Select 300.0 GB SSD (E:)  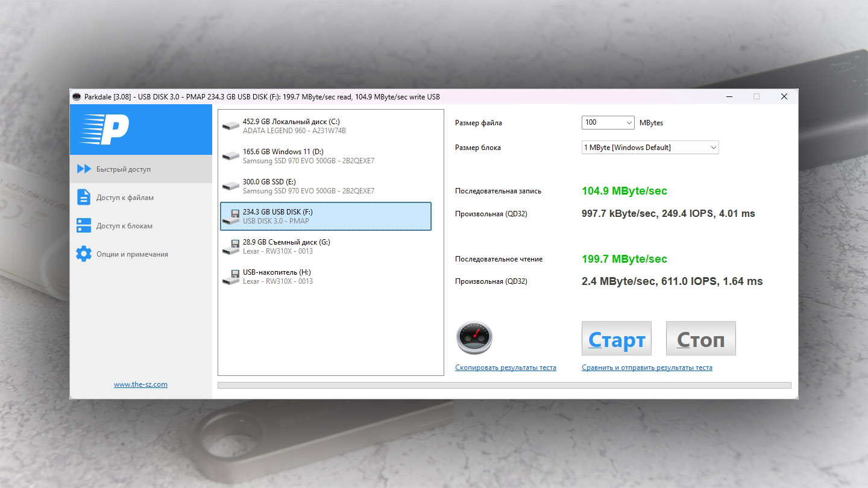[x=326, y=186]
